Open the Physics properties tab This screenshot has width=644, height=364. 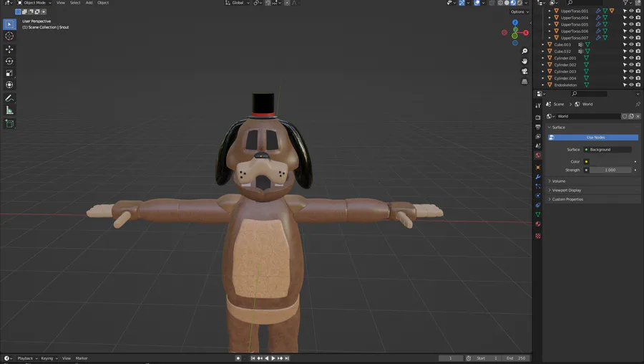(538, 196)
